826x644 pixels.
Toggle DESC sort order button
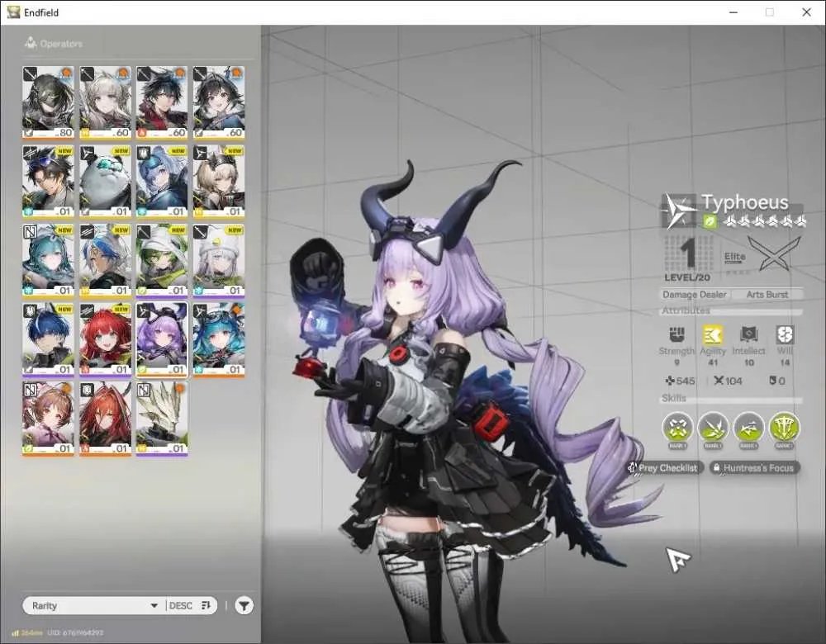pos(190,605)
